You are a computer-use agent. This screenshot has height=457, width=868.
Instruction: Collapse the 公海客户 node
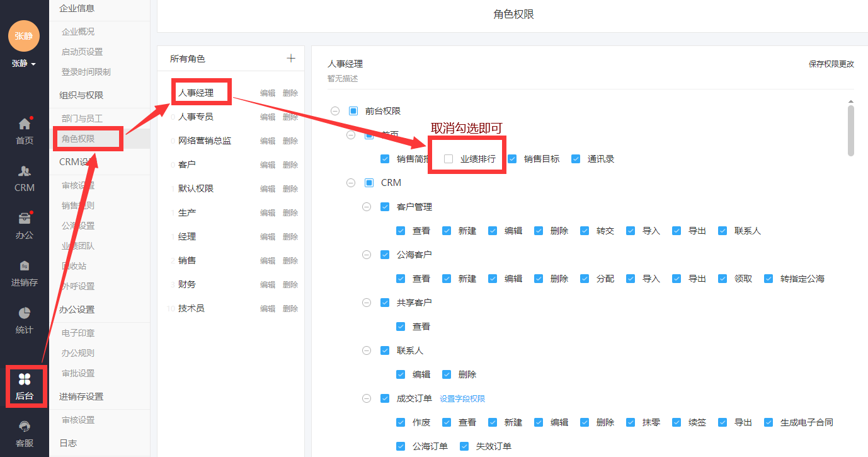367,255
